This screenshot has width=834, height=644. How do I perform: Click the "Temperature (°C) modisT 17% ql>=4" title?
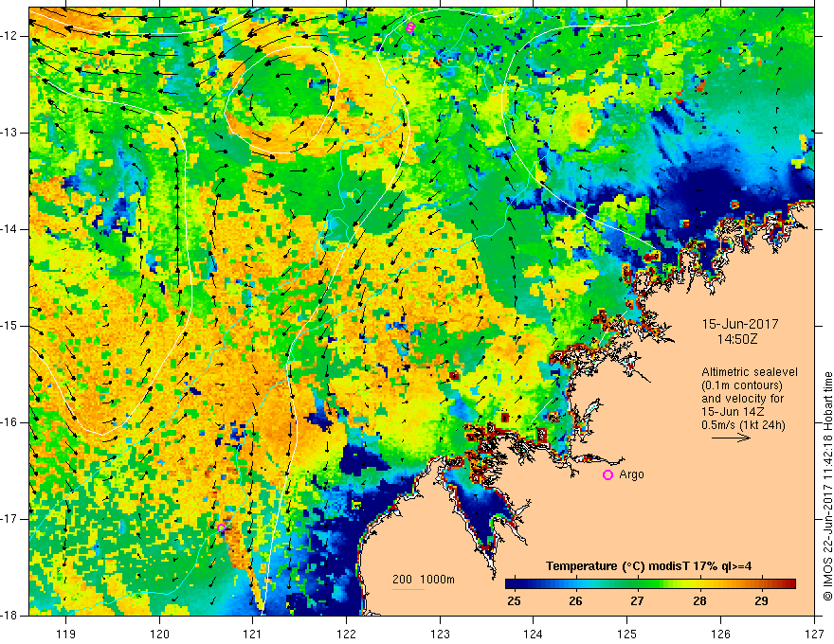click(649, 566)
